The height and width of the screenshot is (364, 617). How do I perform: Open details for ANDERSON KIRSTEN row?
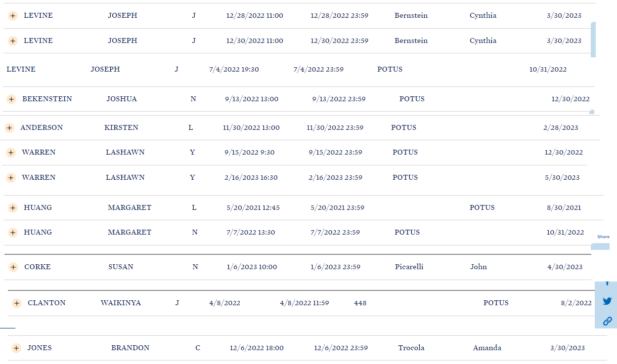pos(9,128)
